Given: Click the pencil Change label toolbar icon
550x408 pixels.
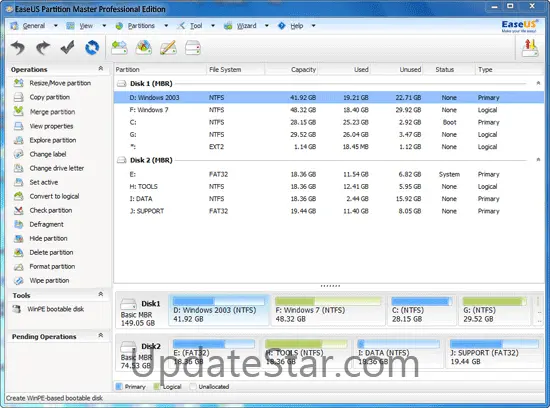Looking at the screenshot, I should pyautogui.click(x=168, y=47).
